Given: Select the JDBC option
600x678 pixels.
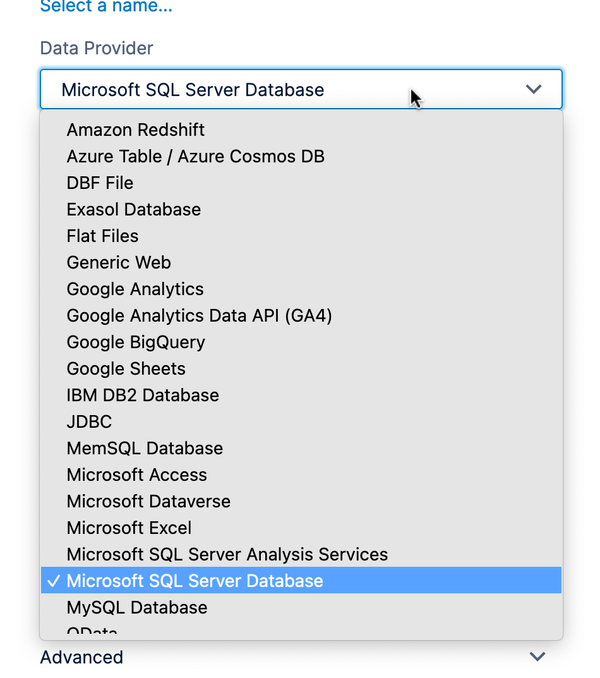Looking at the screenshot, I should coord(301,422).
